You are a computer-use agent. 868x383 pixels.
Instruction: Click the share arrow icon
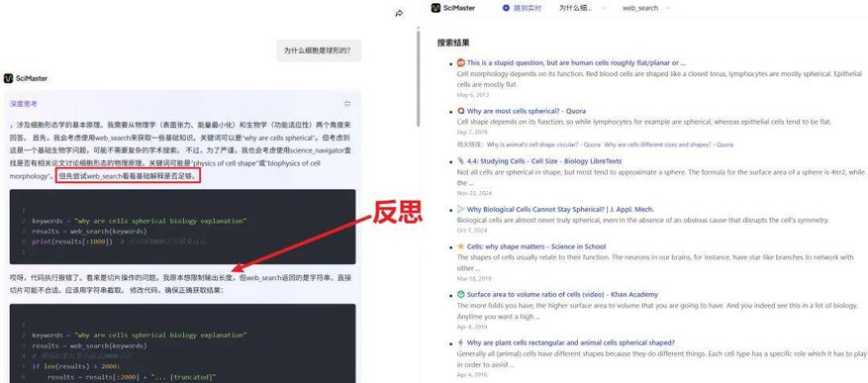[399, 14]
